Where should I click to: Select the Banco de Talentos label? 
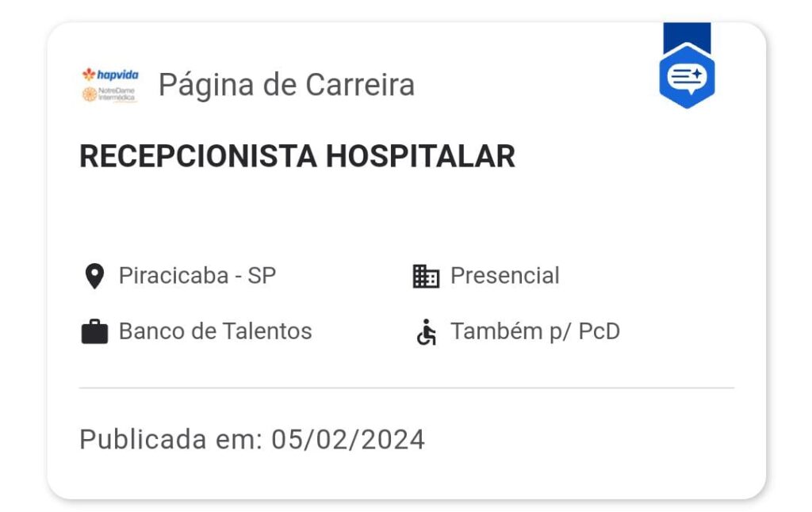click(x=216, y=331)
